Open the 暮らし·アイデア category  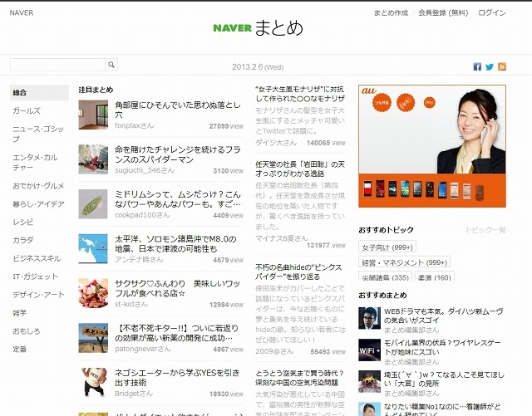(x=38, y=204)
